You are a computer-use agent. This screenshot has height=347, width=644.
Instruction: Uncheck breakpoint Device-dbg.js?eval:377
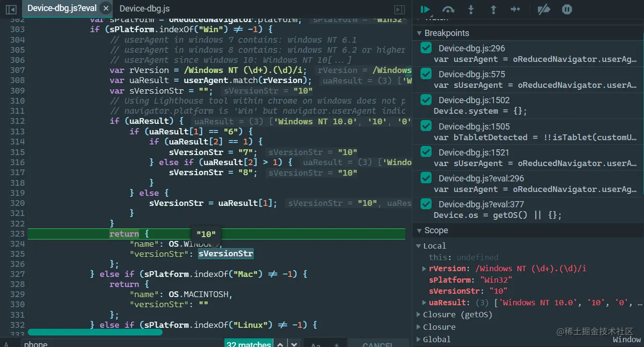pyautogui.click(x=426, y=204)
